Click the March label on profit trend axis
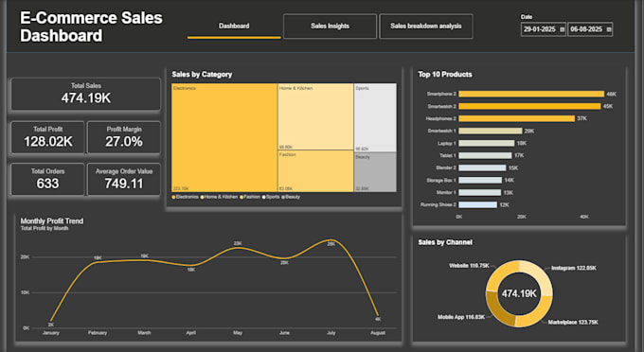Image resolution: width=644 pixels, height=352 pixels. coord(144,333)
